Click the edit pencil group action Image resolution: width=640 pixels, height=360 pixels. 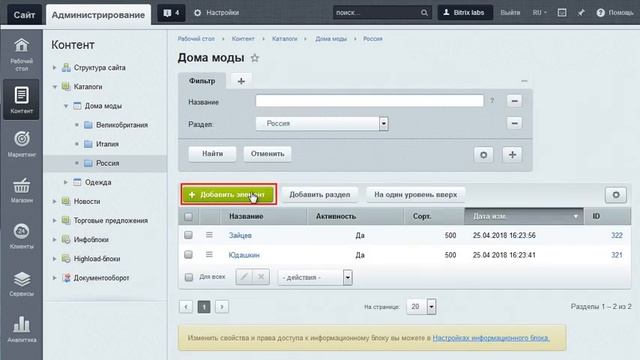244,277
